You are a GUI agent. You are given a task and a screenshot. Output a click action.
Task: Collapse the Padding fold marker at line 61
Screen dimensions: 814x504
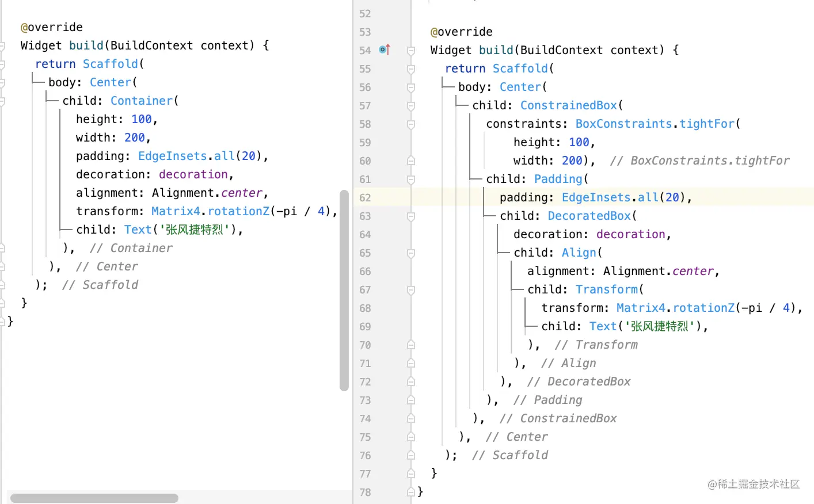click(411, 180)
